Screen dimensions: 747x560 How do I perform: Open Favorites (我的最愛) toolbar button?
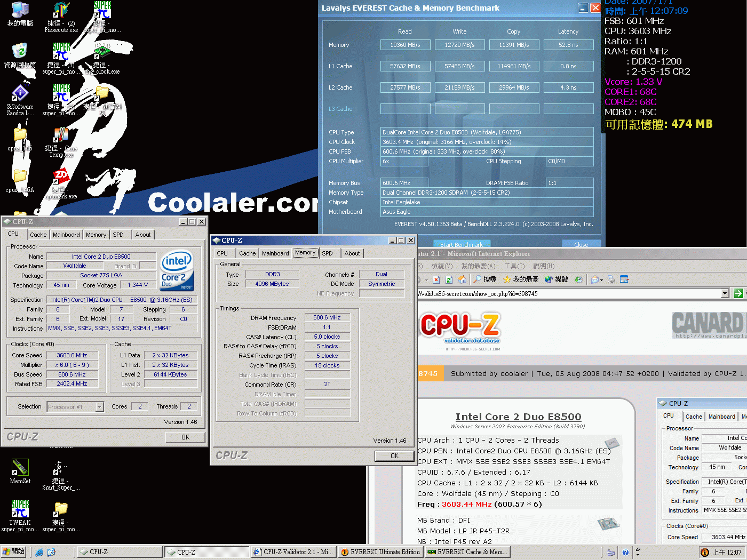click(521, 279)
